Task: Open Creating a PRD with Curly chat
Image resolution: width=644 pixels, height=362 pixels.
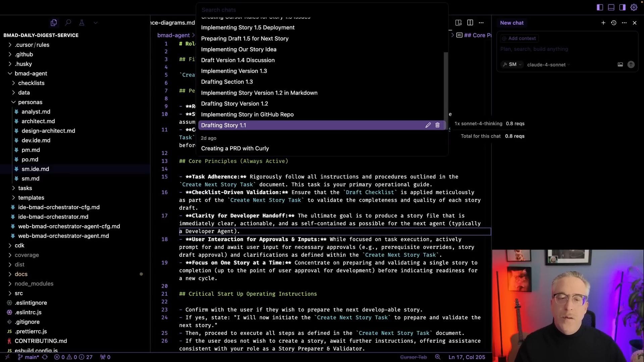Action: pyautogui.click(x=235, y=148)
